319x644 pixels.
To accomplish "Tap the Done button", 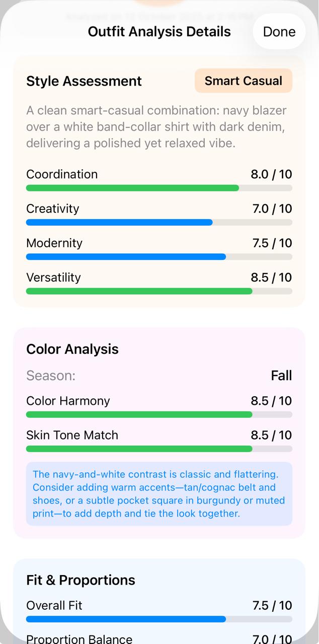I will tap(279, 31).
